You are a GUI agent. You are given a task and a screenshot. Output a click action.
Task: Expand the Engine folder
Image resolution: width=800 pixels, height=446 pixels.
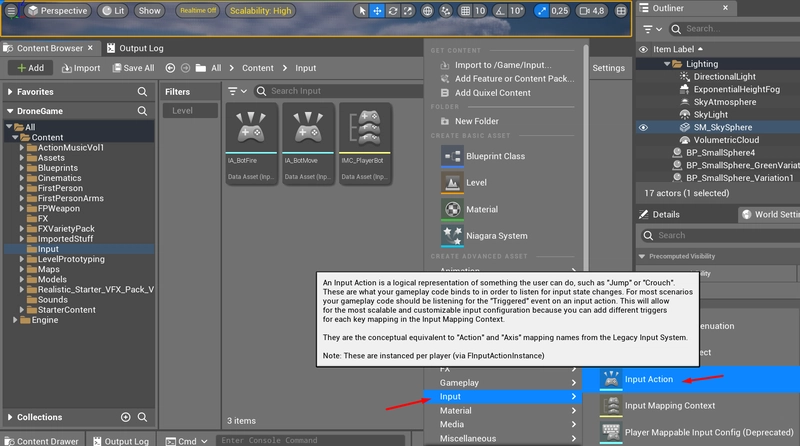click(15, 320)
